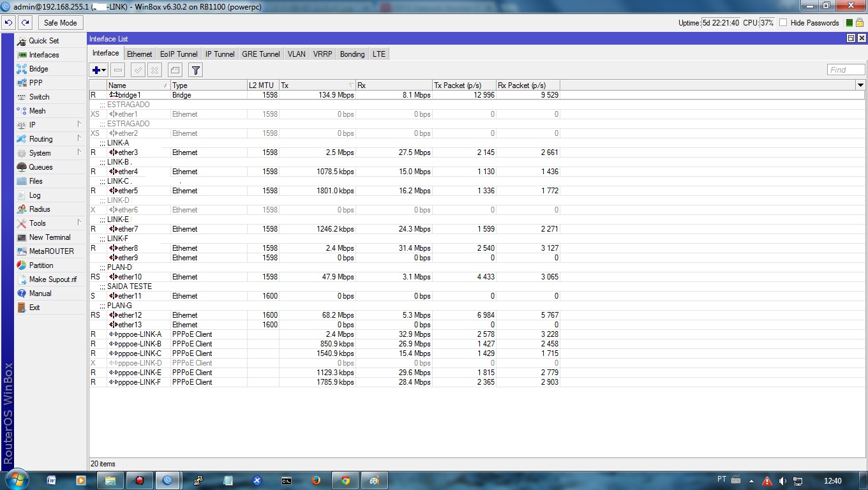
Task: Sort by the Type column header
Action: pos(209,85)
